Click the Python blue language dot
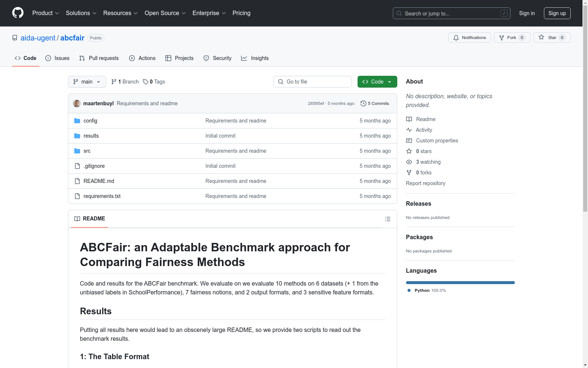 pyautogui.click(x=409, y=290)
